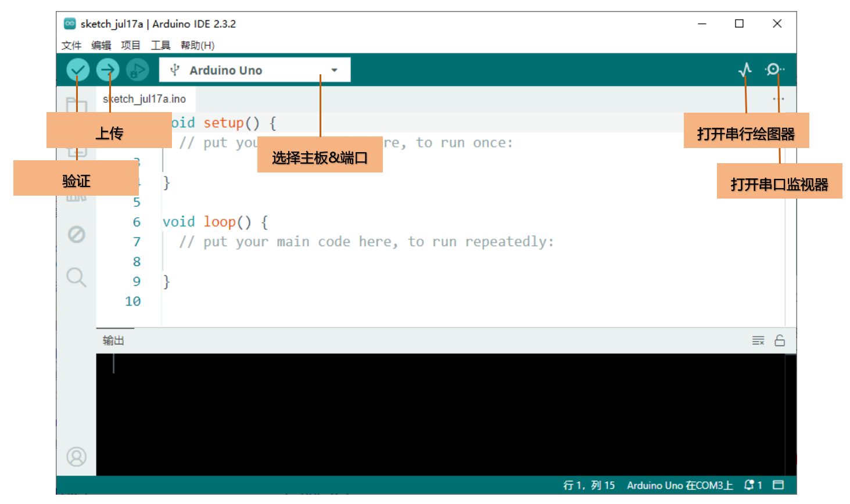
Task: Open the Debug sidebar panel
Action: point(77,235)
